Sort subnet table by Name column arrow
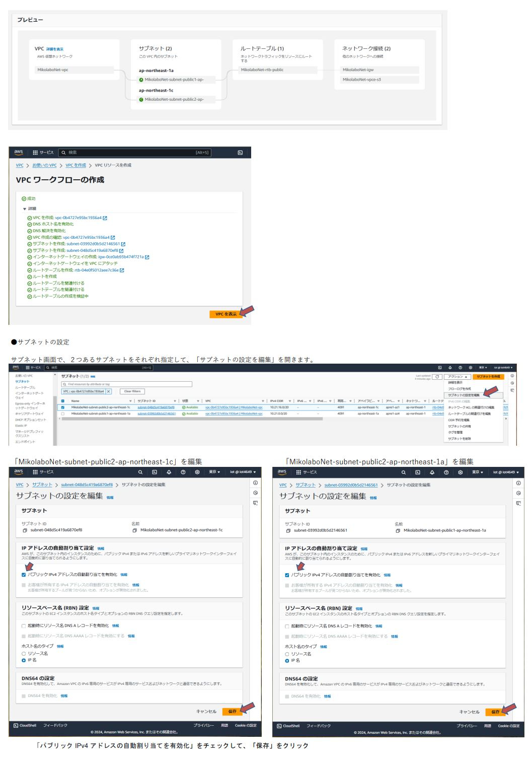The image size is (532, 758). pyautogui.click(x=130, y=401)
